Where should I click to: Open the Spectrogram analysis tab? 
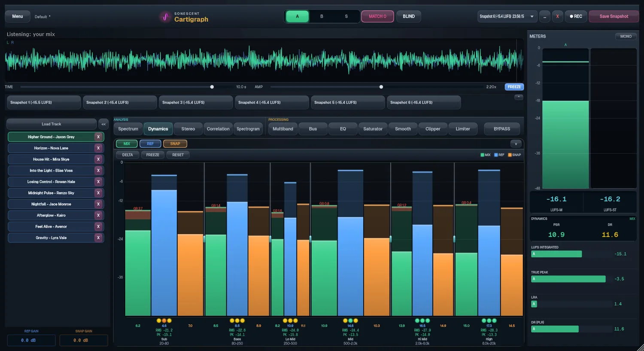click(248, 129)
